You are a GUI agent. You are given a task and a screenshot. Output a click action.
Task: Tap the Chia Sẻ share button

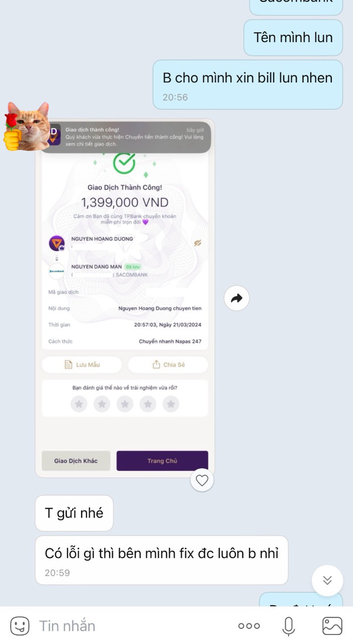coord(168,365)
